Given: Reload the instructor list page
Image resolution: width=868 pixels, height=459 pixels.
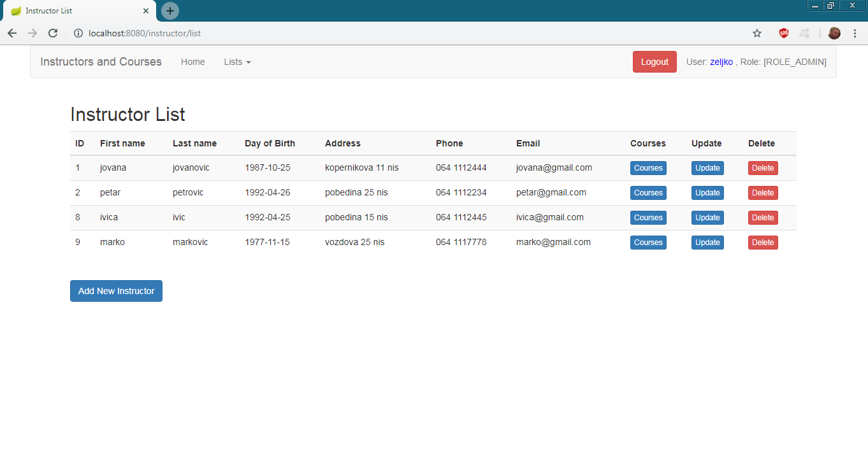Looking at the screenshot, I should (x=53, y=33).
